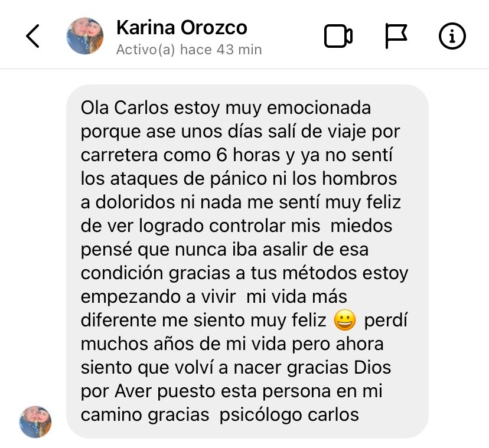Tap the word 'perdí' after the emoji
489x448 pixels.
[x=386, y=321]
